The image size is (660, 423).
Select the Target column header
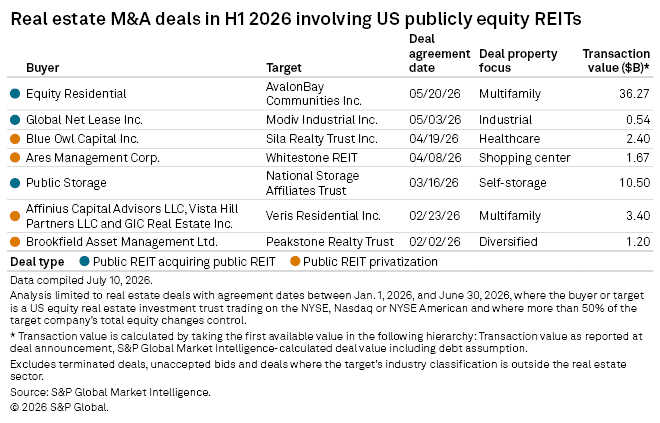(x=284, y=68)
